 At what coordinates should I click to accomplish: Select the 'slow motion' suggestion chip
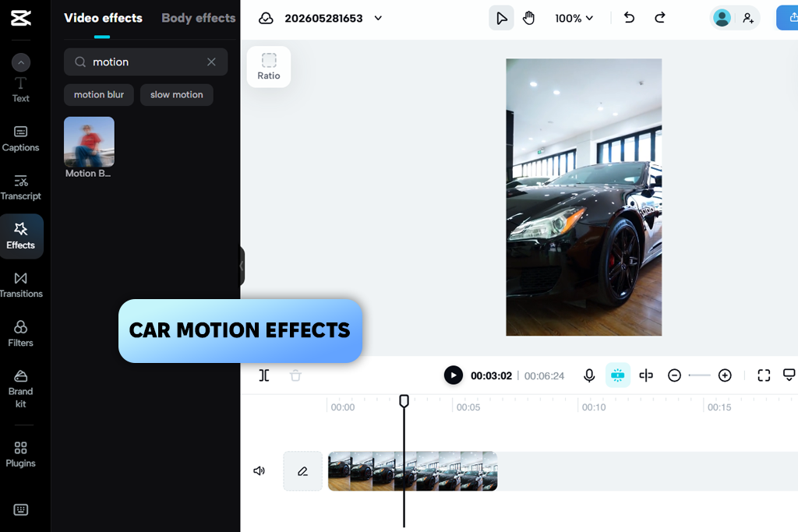177,94
